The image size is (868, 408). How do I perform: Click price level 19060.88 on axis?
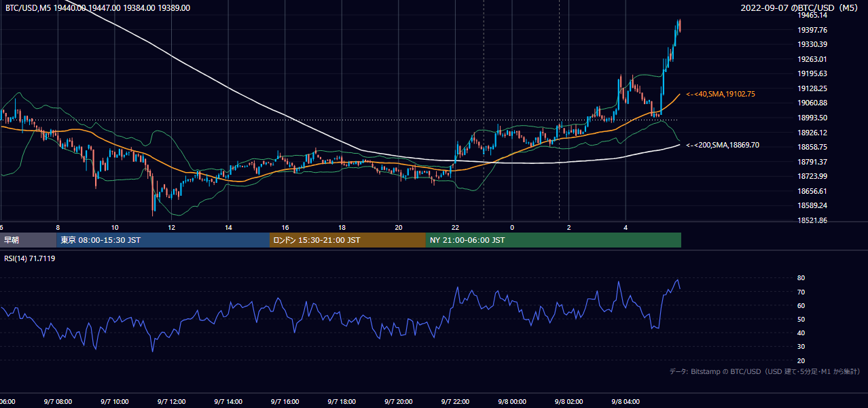point(812,103)
